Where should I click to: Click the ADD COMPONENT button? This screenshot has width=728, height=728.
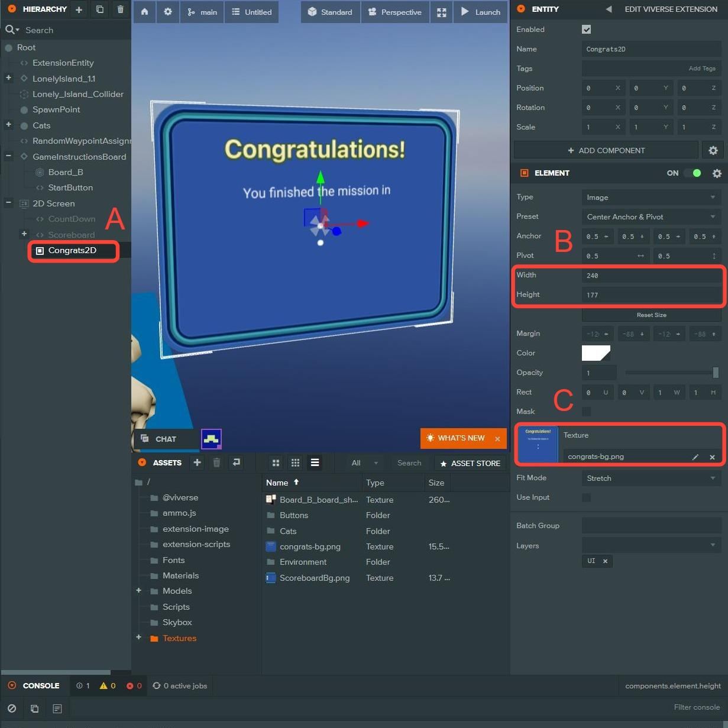click(x=606, y=150)
